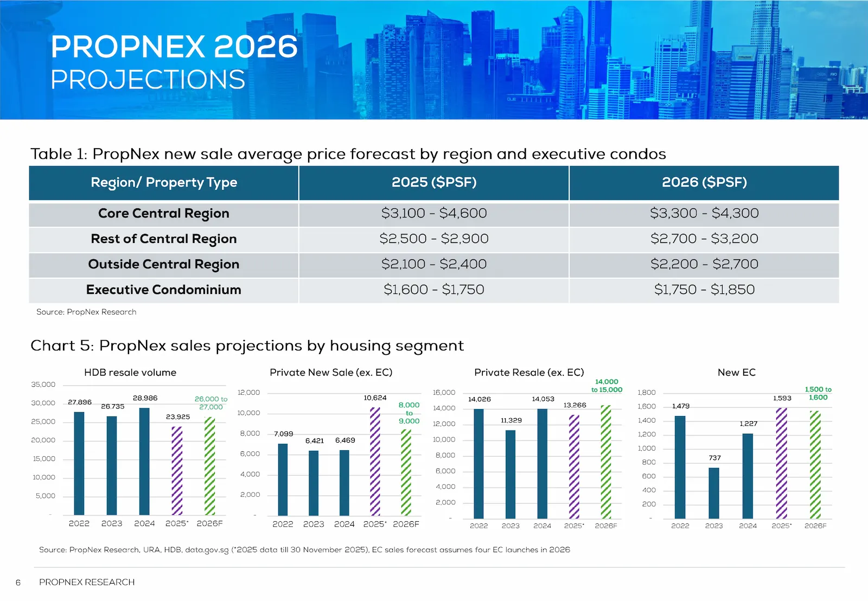Image resolution: width=868 pixels, height=601 pixels.
Task: Click the 14,026 private resale label
Action: (480, 399)
